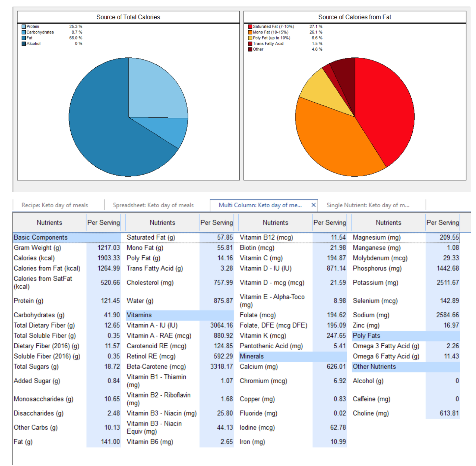Select the Poly Fats section header row
The image size is (476, 466).
tap(406, 336)
